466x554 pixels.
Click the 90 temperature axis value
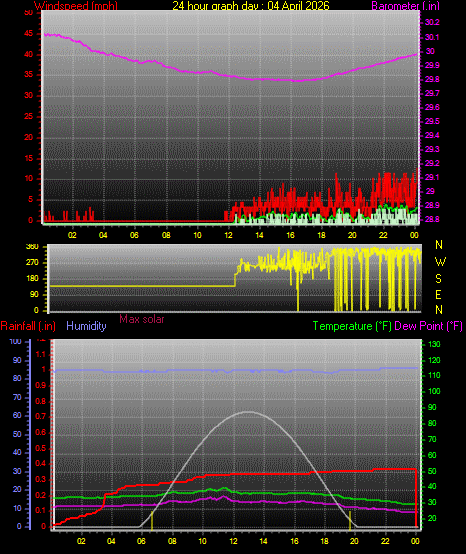(x=432, y=407)
